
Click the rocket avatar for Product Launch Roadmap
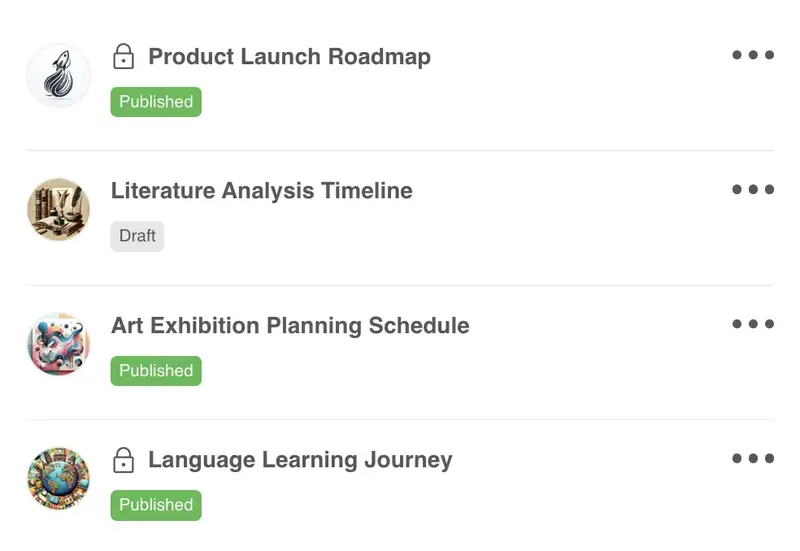58,75
